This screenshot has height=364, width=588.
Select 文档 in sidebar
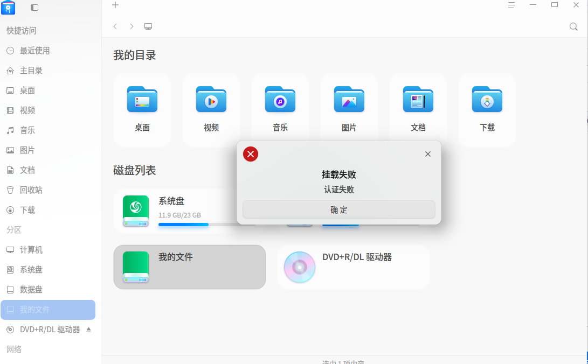point(48,170)
